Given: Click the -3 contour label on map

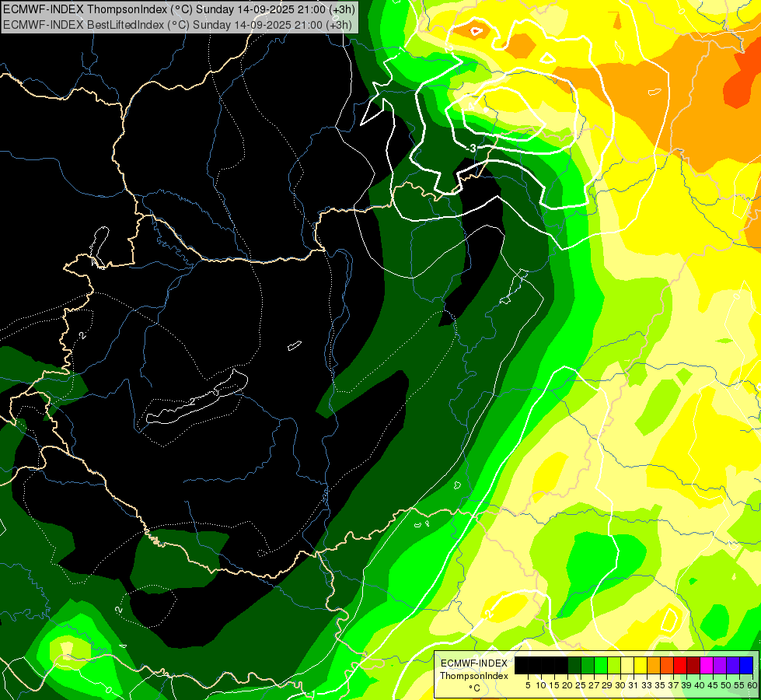Looking at the screenshot, I should (471, 148).
